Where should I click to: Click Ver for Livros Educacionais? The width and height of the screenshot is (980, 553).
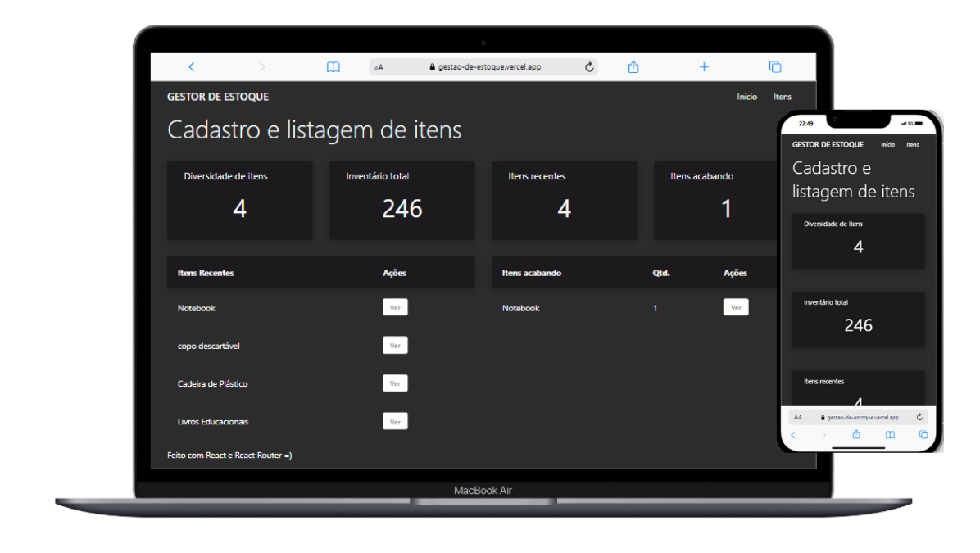[x=395, y=422]
